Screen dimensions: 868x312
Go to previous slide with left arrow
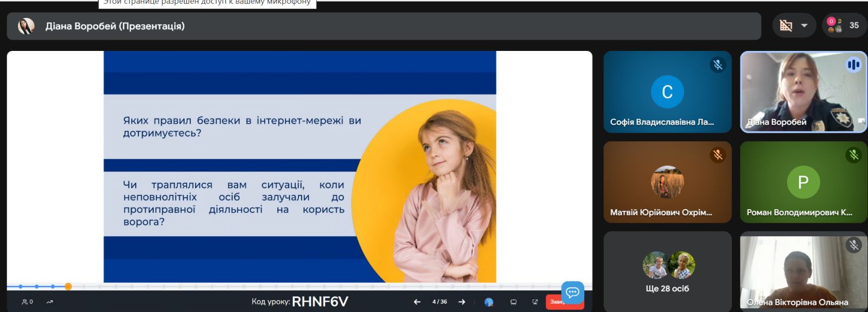[417, 302]
